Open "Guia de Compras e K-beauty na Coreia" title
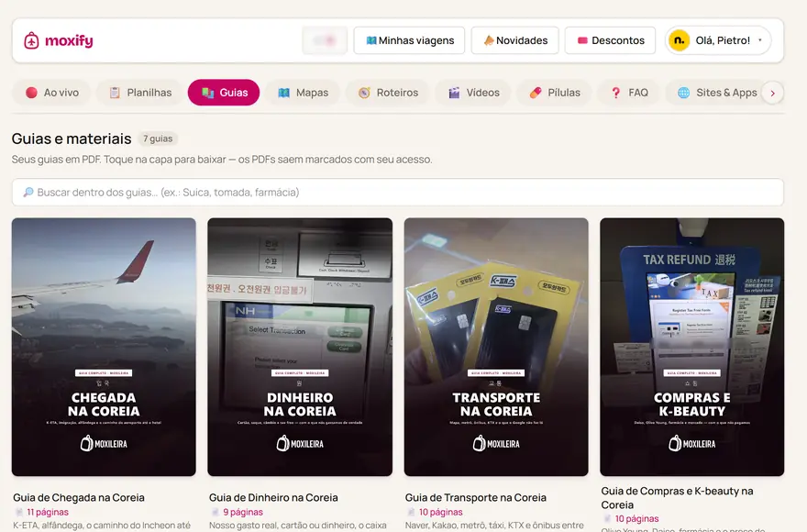The height and width of the screenshot is (532, 807). [x=678, y=497]
